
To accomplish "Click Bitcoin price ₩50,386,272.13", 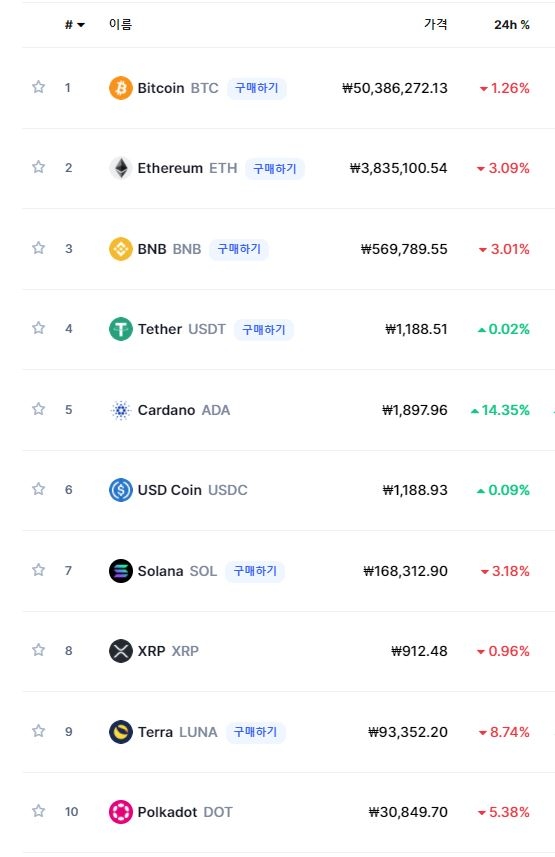I will 395,88.
